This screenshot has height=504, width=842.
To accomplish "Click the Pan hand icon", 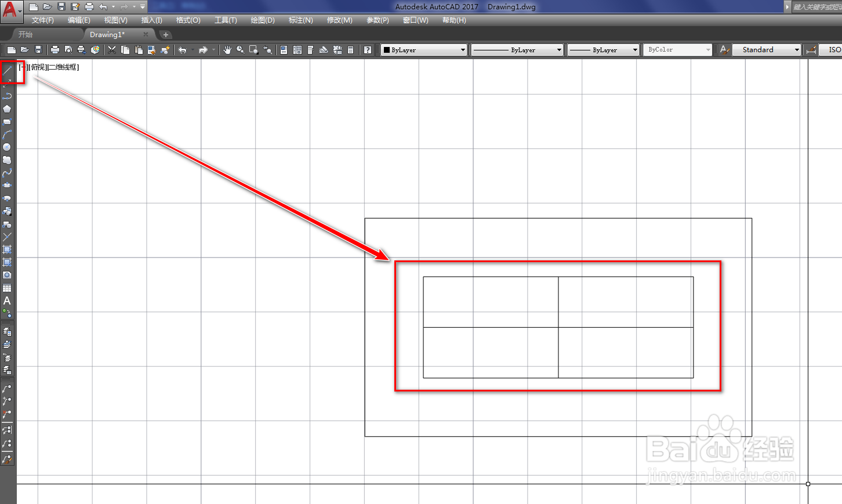I will coord(227,50).
